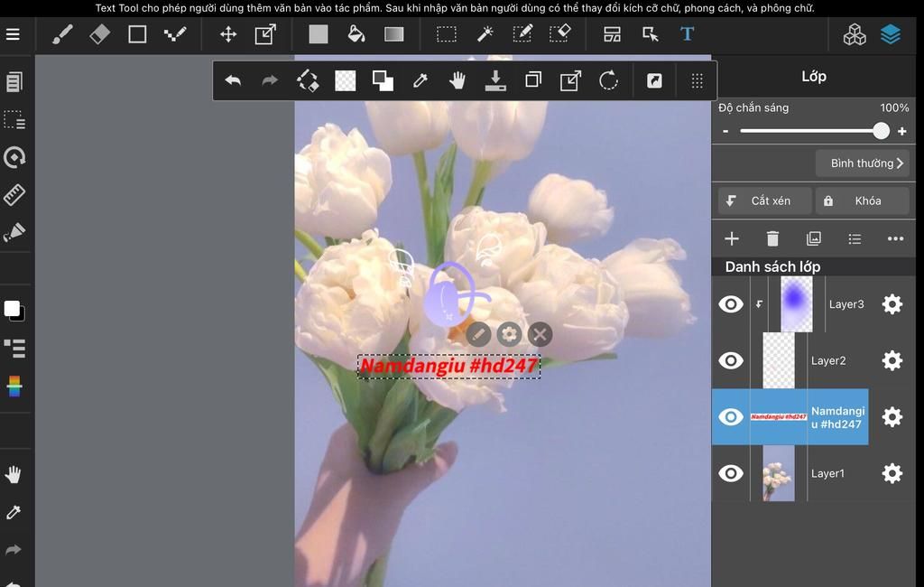Pick the Eyedropper in the floating toolbar
This screenshot has height=587, width=924.
click(420, 80)
